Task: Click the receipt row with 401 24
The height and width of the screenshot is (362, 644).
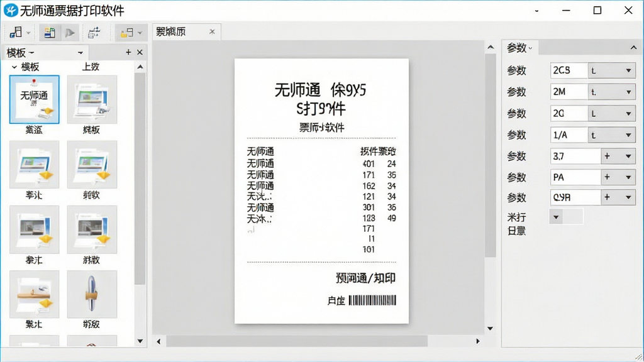Action: click(x=321, y=164)
